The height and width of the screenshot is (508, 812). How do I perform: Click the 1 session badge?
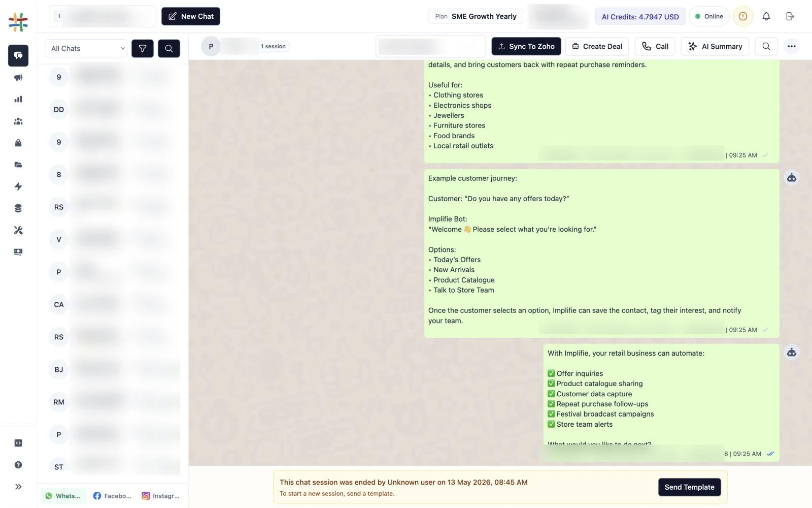[273, 46]
